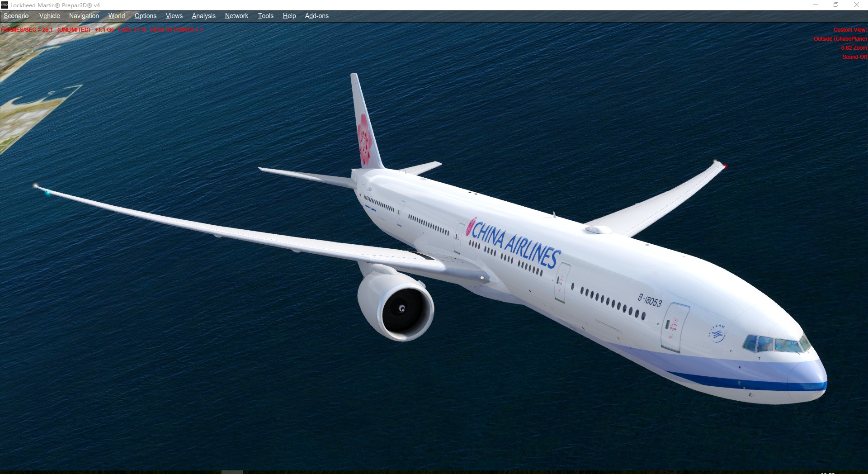Viewport: 868px width, 474px height.
Task: Close the Prepar3D window
Action: 857,5
